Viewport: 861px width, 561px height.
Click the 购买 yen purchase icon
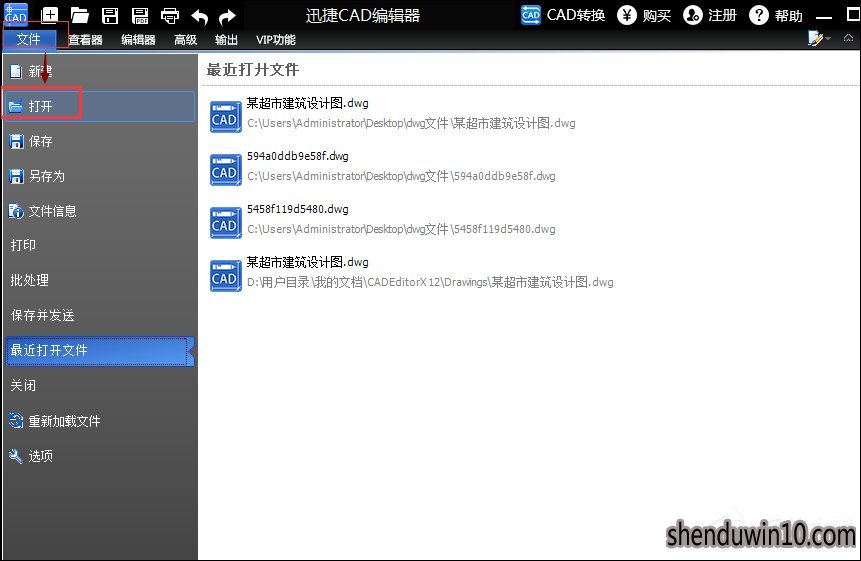pyautogui.click(x=627, y=15)
